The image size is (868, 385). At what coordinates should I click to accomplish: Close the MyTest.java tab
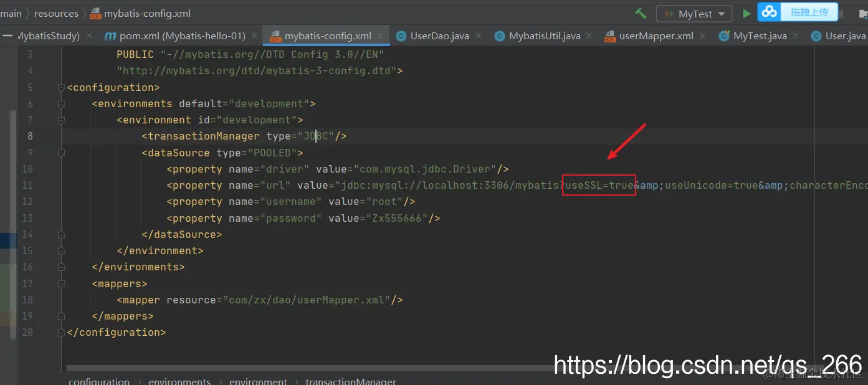point(796,36)
